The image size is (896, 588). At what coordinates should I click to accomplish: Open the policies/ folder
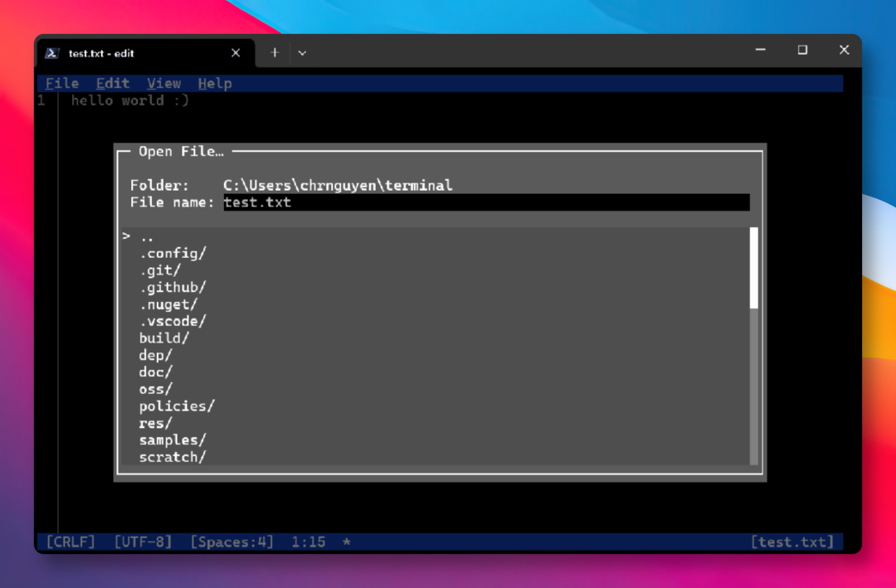pyautogui.click(x=436, y=406)
